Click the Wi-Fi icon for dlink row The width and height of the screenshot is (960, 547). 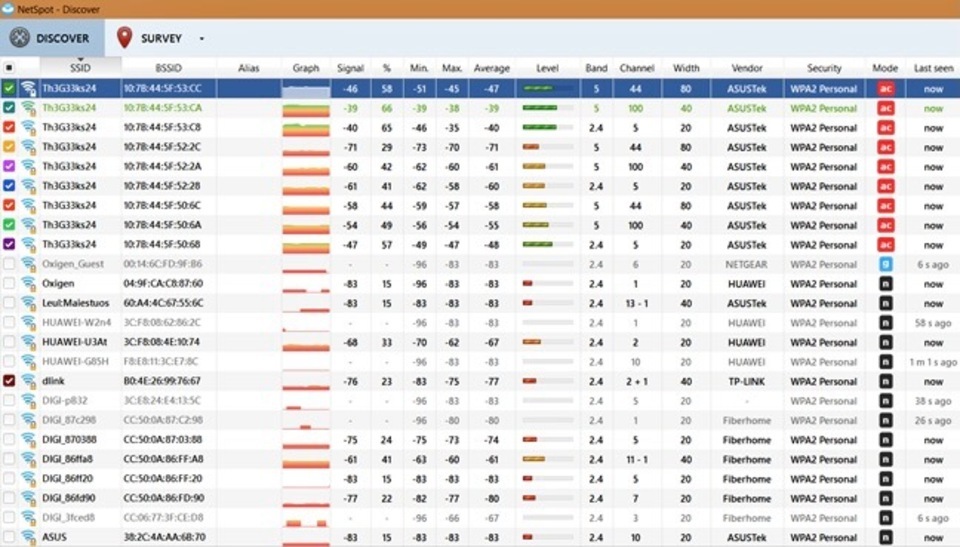[x=28, y=381]
